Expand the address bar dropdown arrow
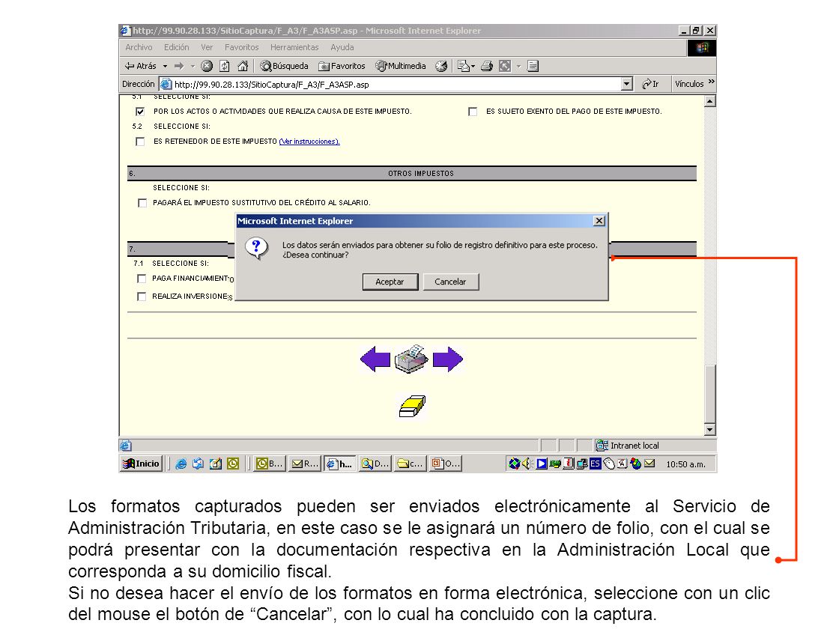 click(627, 84)
